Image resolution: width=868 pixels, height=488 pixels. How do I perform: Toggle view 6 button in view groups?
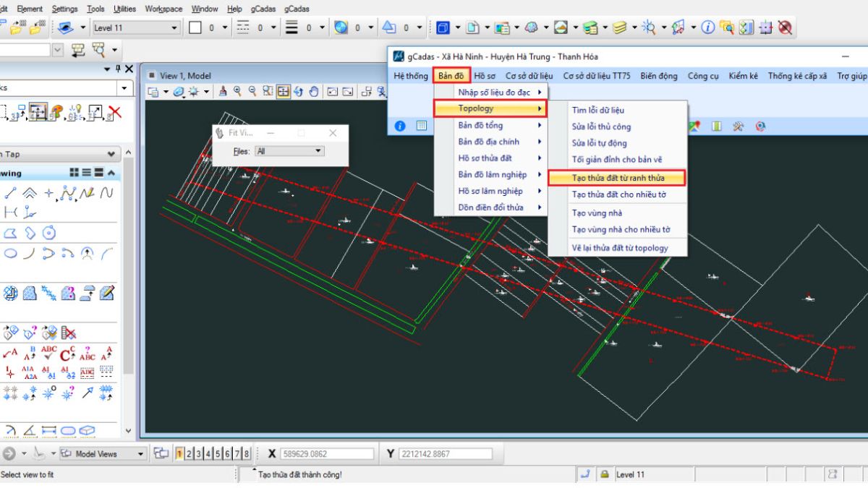coord(227,453)
